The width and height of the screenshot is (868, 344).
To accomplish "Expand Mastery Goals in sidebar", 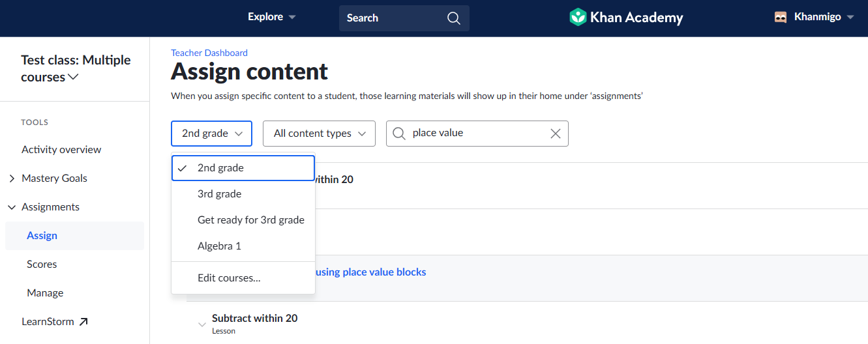I will [12, 179].
